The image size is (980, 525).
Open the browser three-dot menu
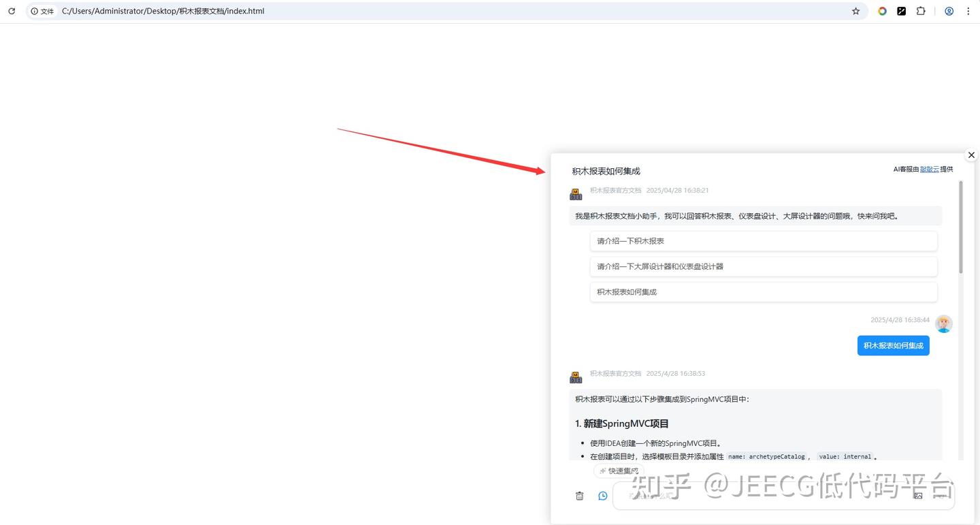tap(968, 11)
